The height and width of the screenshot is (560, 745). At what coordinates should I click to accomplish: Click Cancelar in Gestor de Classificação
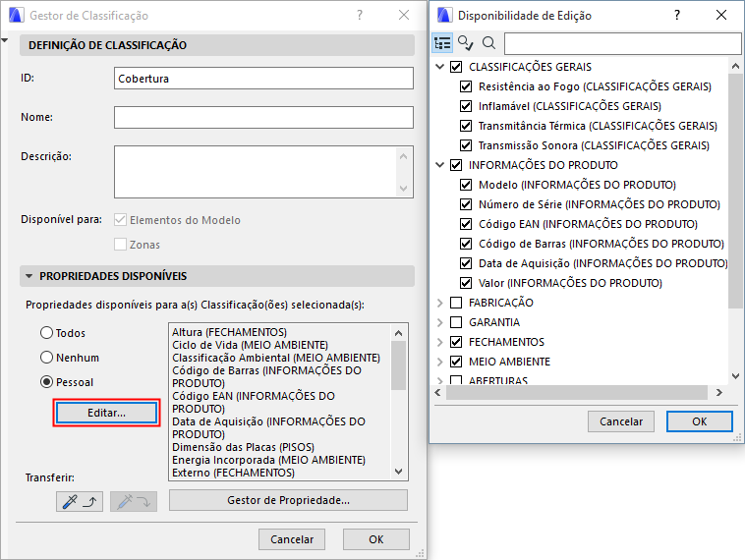(292, 539)
